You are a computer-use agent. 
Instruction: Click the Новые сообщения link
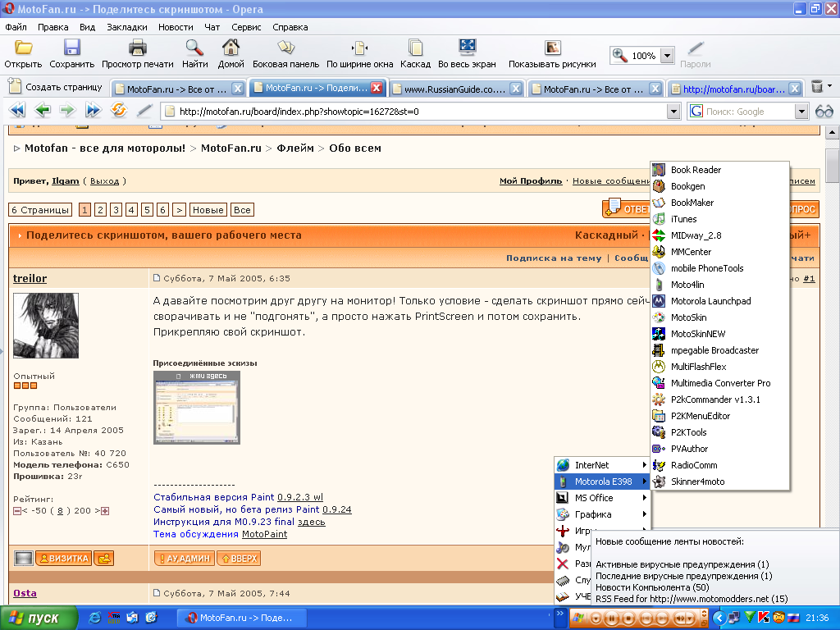click(611, 181)
